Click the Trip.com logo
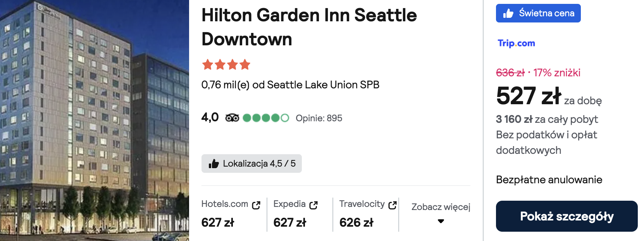Viewport: 644px width, 241px height. click(516, 43)
